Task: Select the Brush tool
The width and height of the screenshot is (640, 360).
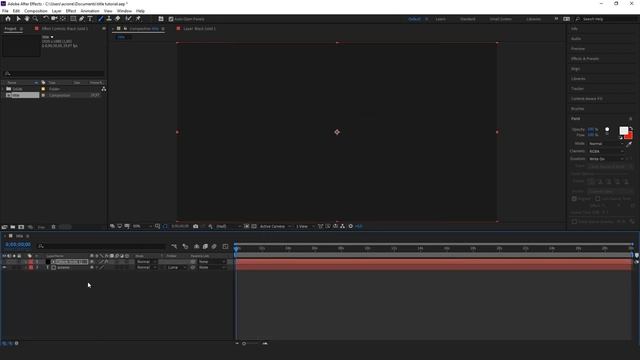Action: pyautogui.click(x=100, y=19)
